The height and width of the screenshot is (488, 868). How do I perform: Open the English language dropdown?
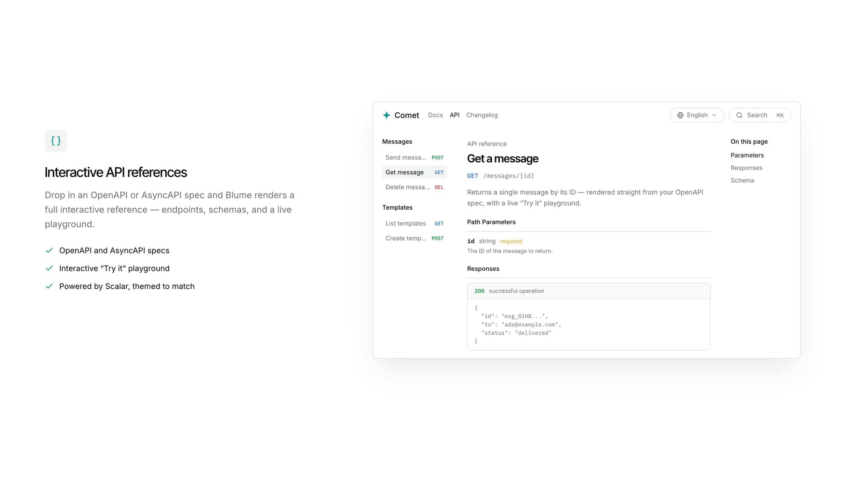click(697, 115)
